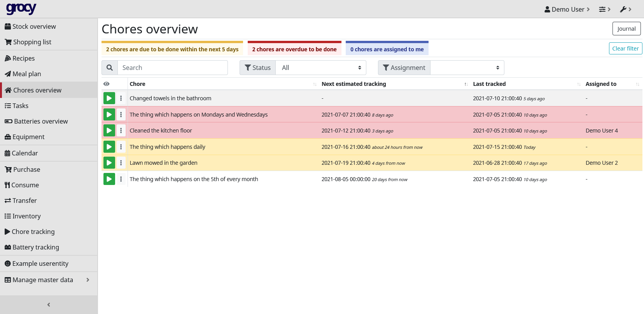644x314 pixels.
Task: Open Meal plan from sidebar
Action: click(26, 74)
